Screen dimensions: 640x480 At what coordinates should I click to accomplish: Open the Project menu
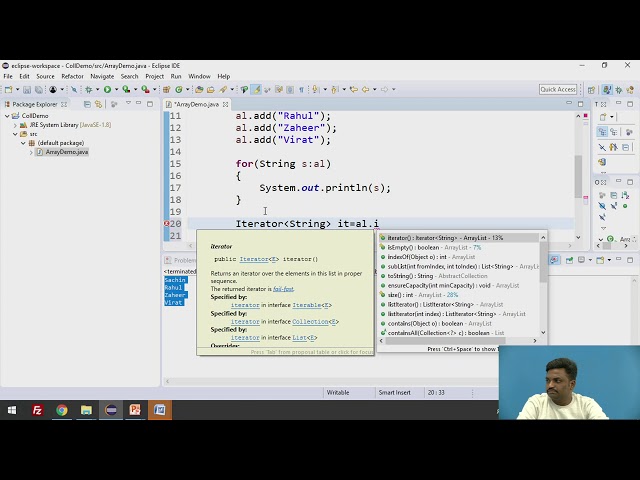click(154, 76)
